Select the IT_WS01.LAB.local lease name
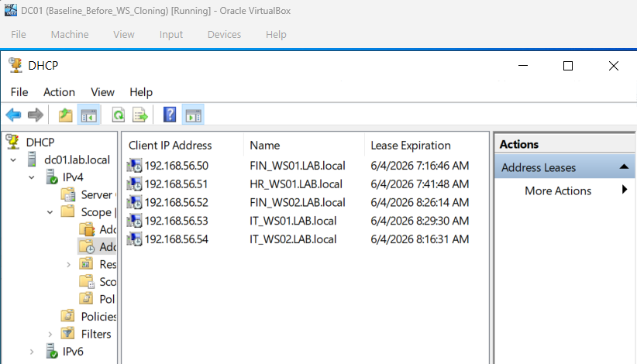The height and width of the screenshot is (364, 637). click(x=293, y=221)
